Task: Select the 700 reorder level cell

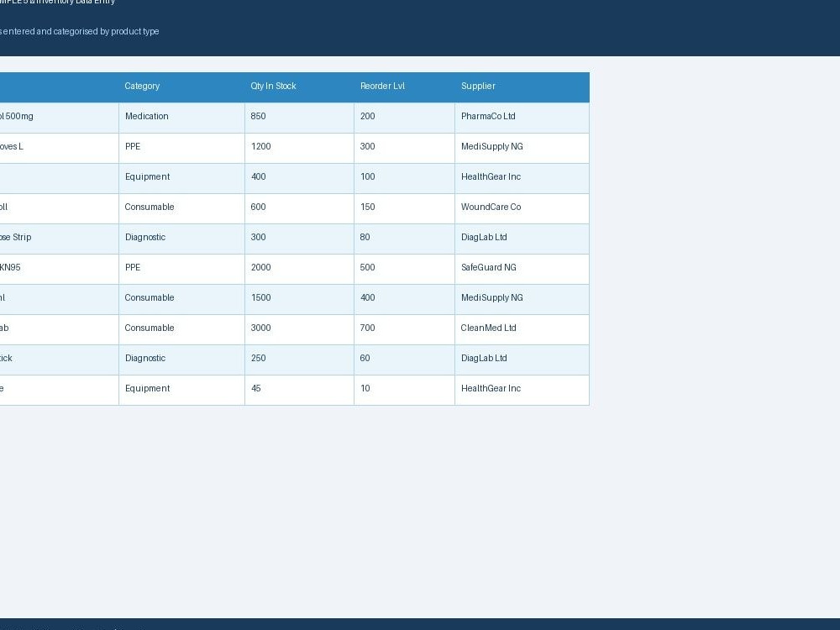Action: pyautogui.click(x=405, y=329)
